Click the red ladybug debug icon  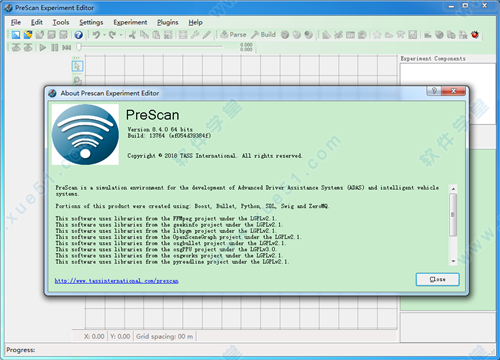[475, 35]
